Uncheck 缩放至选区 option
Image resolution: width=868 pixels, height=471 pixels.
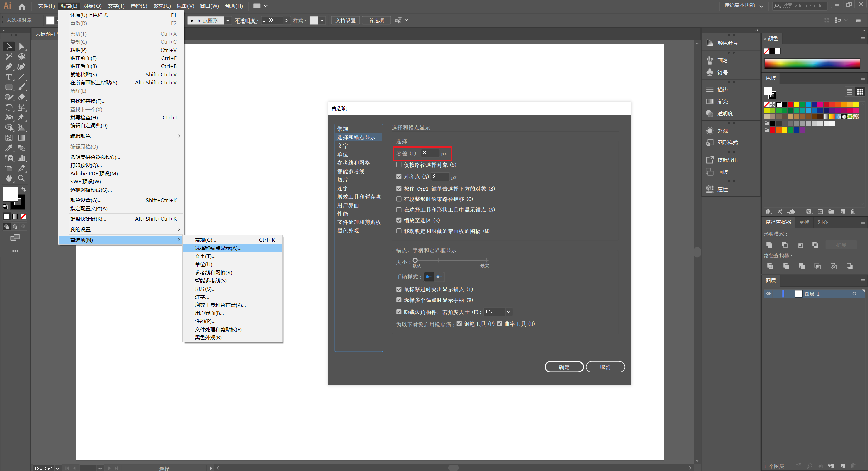[399, 220]
